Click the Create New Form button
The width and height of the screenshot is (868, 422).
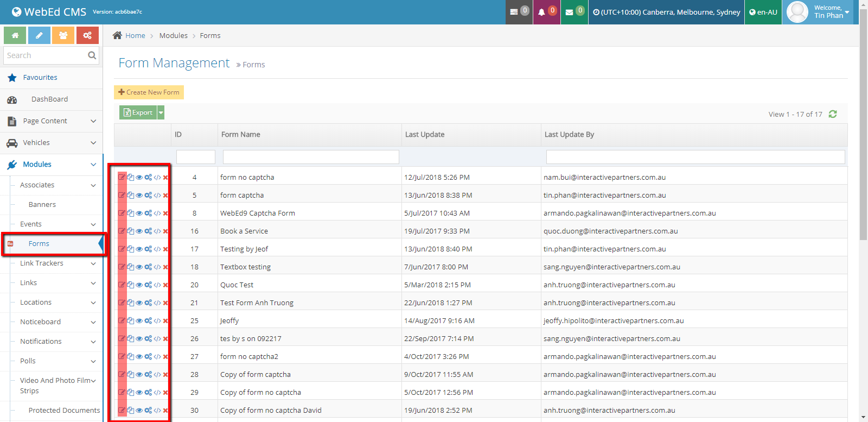(149, 92)
